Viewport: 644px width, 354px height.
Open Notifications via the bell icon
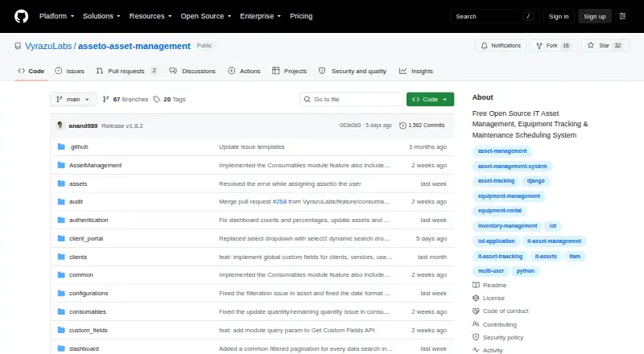pos(485,46)
